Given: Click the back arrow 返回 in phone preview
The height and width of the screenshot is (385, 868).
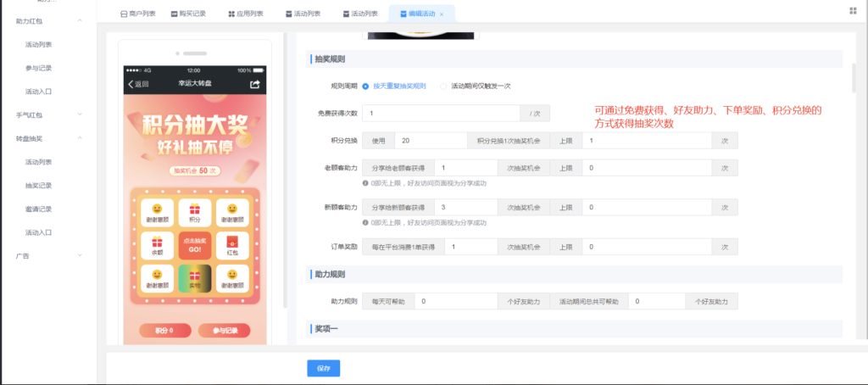Looking at the screenshot, I should tap(138, 84).
